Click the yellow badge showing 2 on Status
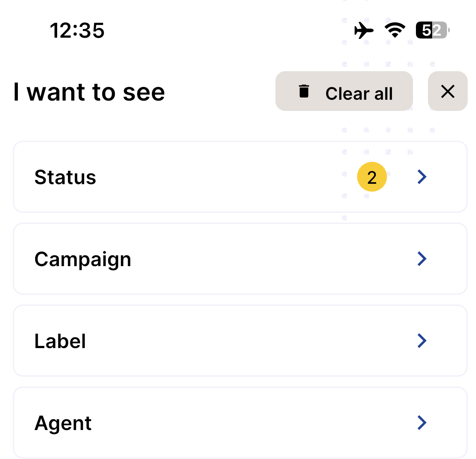476x459 pixels. pyautogui.click(x=372, y=177)
